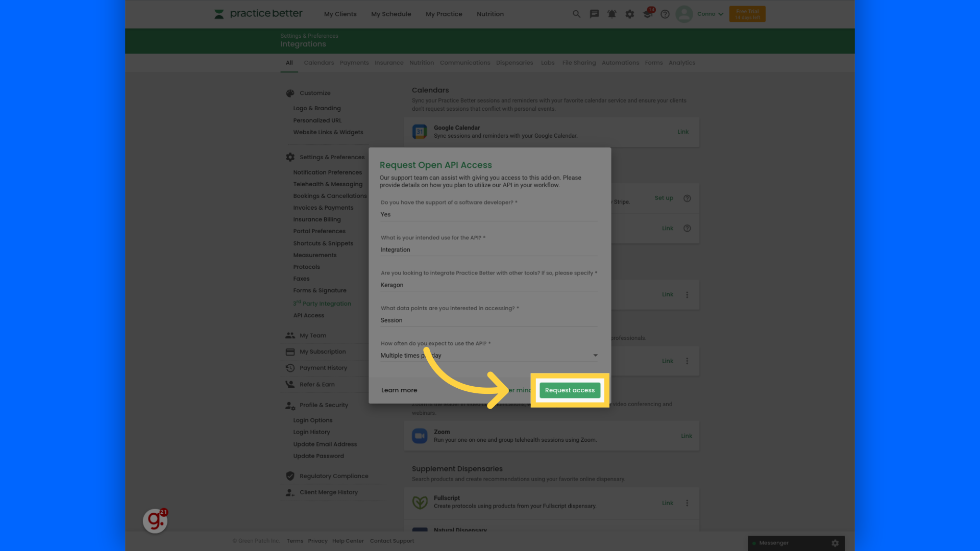Screen dimensions: 980x551
Task: Click the Regulatory Compliance shield icon
Action: click(x=290, y=476)
